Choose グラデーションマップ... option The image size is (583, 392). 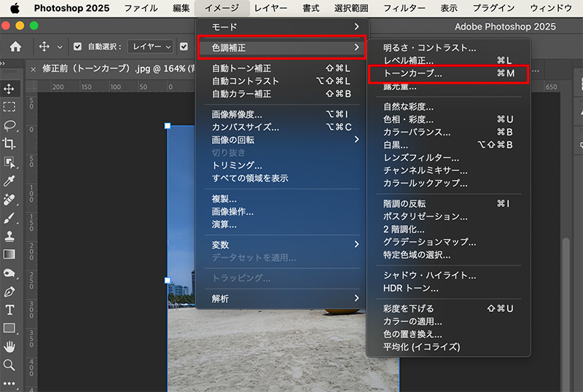[448, 242]
